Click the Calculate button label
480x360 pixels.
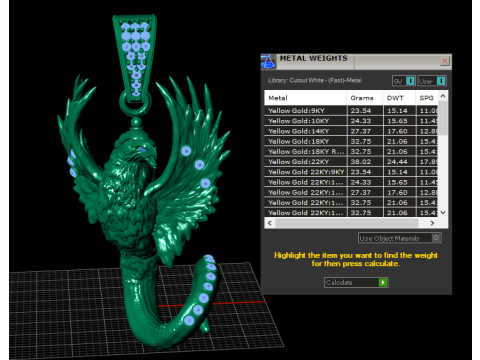click(x=339, y=282)
